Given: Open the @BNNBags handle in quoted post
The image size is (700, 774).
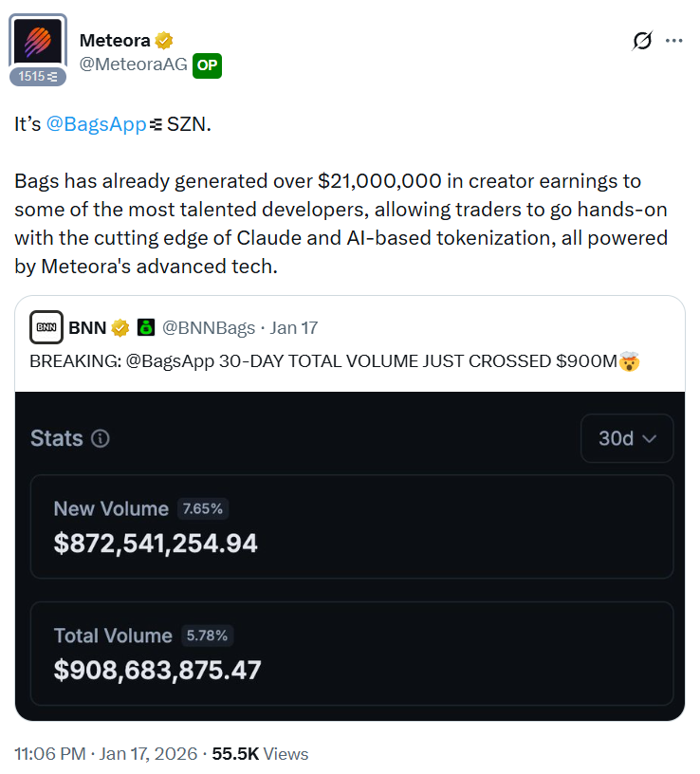Looking at the screenshot, I should [209, 328].
